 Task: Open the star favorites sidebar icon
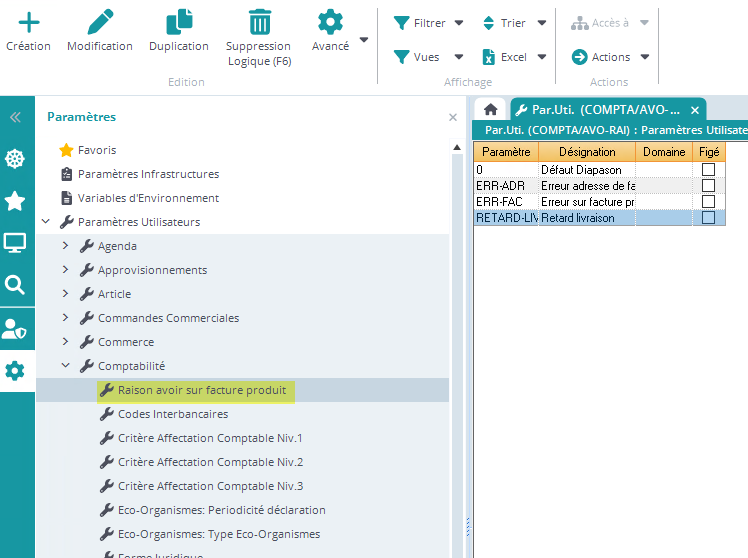click(15, 201)
